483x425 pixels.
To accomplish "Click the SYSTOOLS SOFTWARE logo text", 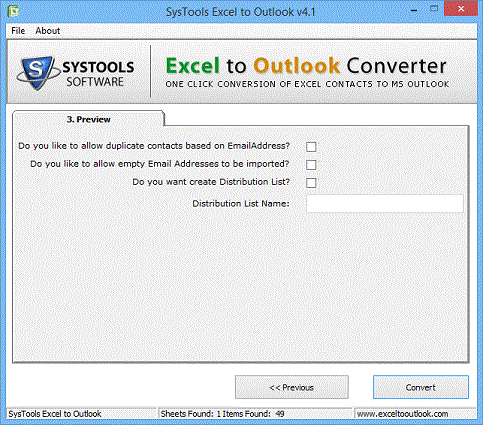I will (98, 74).
